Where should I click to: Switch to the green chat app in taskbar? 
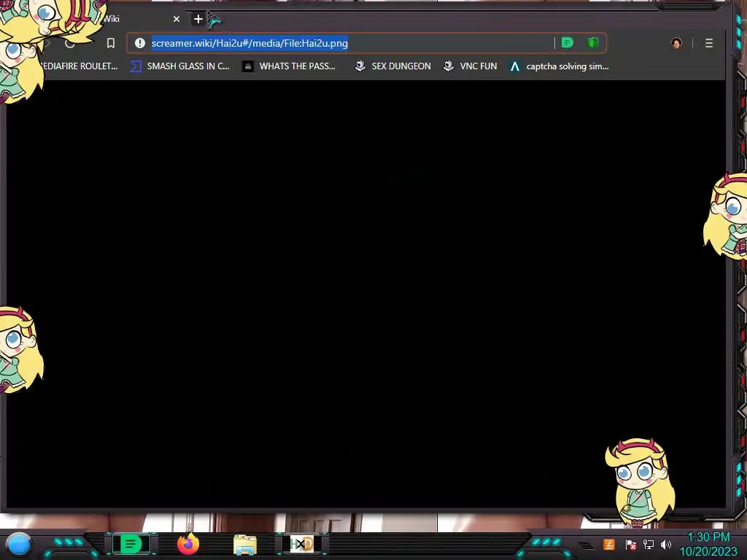(x=131, y=544)
